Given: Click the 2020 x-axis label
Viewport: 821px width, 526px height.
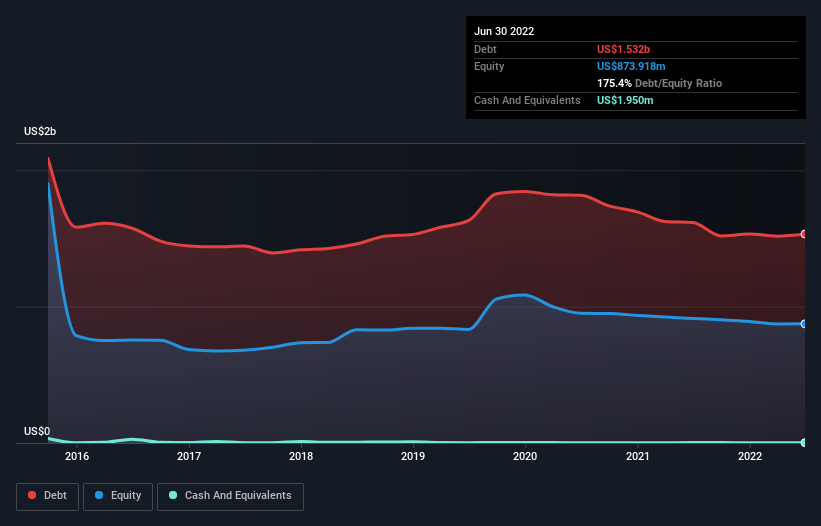Looking at the screenshot, I should (525, 456).
